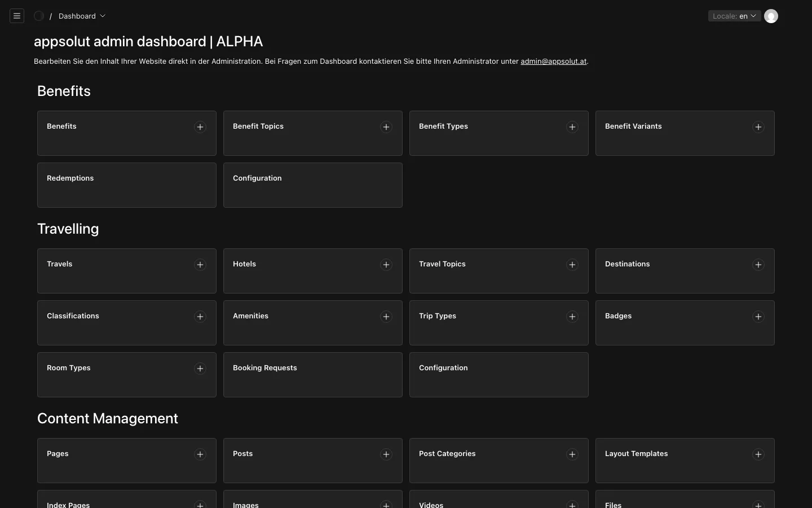Add a new Benefit Topic
Viewport: 812px width, 508px height.
pyautogui.click(x=386, y=127)
